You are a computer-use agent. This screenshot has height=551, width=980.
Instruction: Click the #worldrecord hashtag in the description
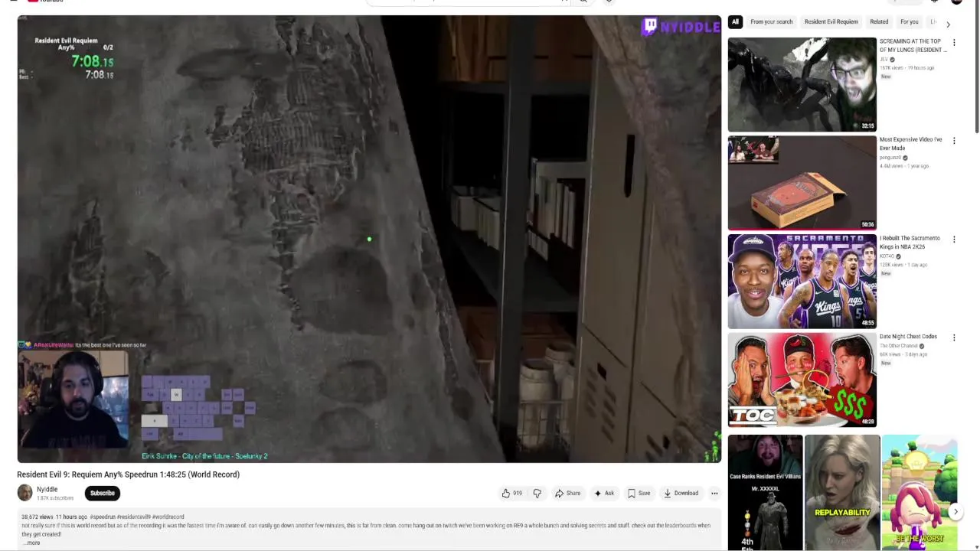[168, 517]
